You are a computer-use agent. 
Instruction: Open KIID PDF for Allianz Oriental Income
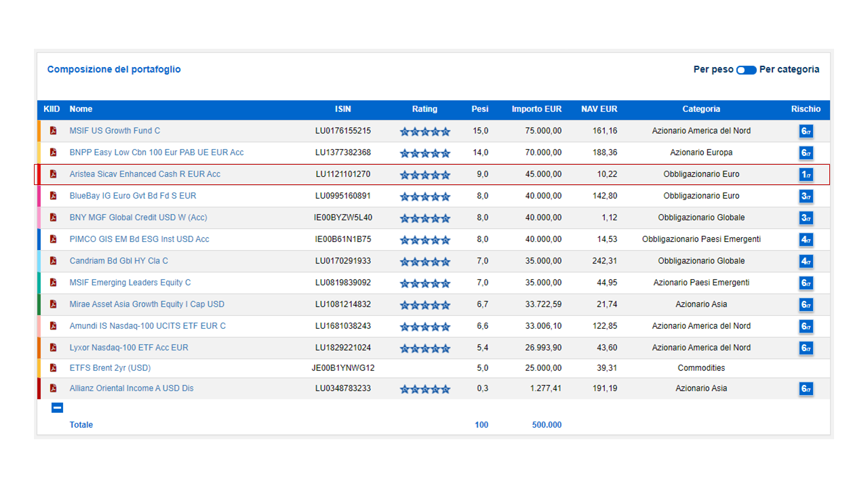(x=53, y=388)
